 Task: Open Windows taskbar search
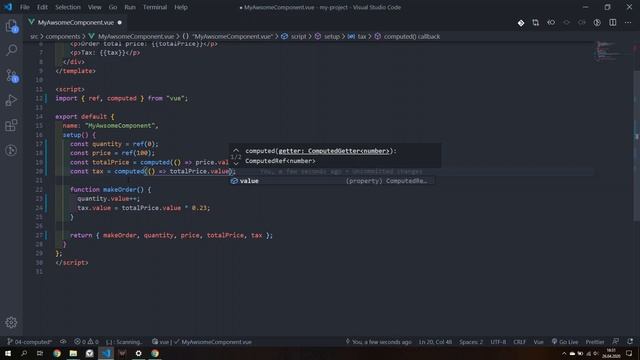[24, 353]
